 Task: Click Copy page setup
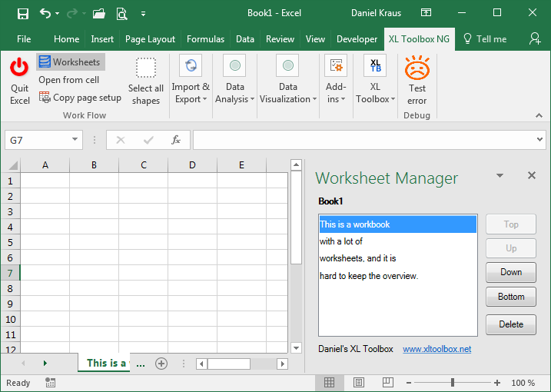(80, 98)
